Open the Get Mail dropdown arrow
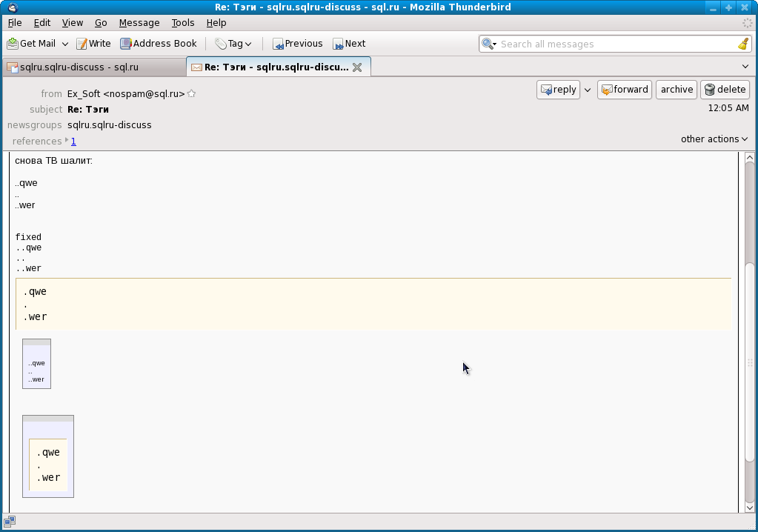 point(65,44)
